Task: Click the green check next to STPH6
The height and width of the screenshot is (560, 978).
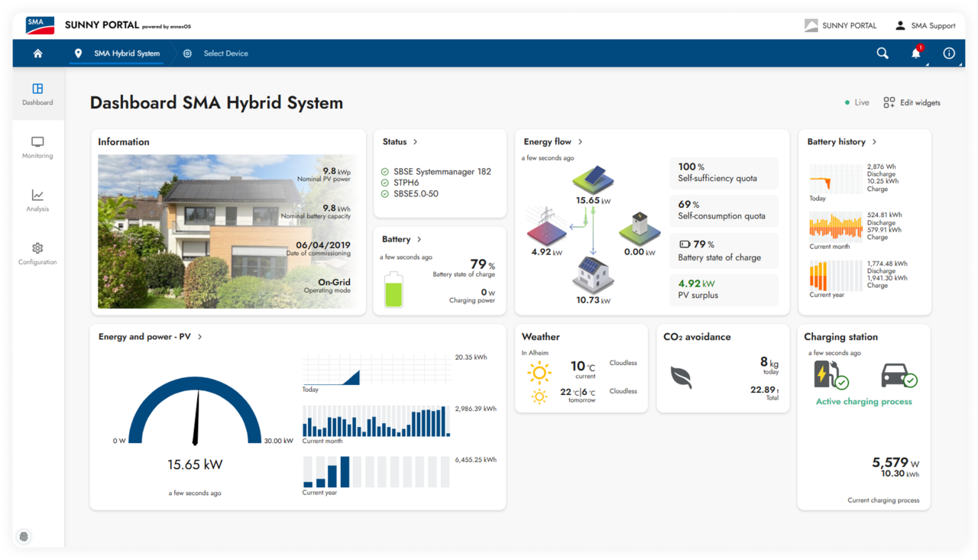Action: [384, 183]
